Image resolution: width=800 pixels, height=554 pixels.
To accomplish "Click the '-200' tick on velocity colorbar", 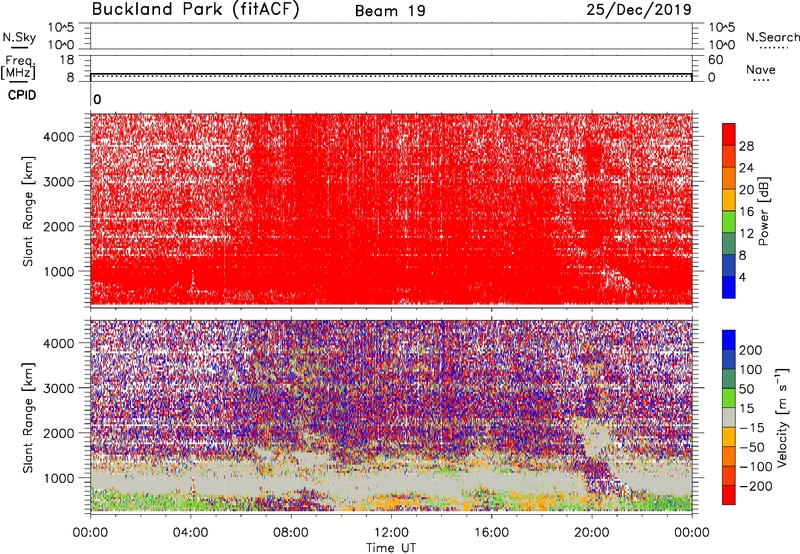I will point(756,486).
